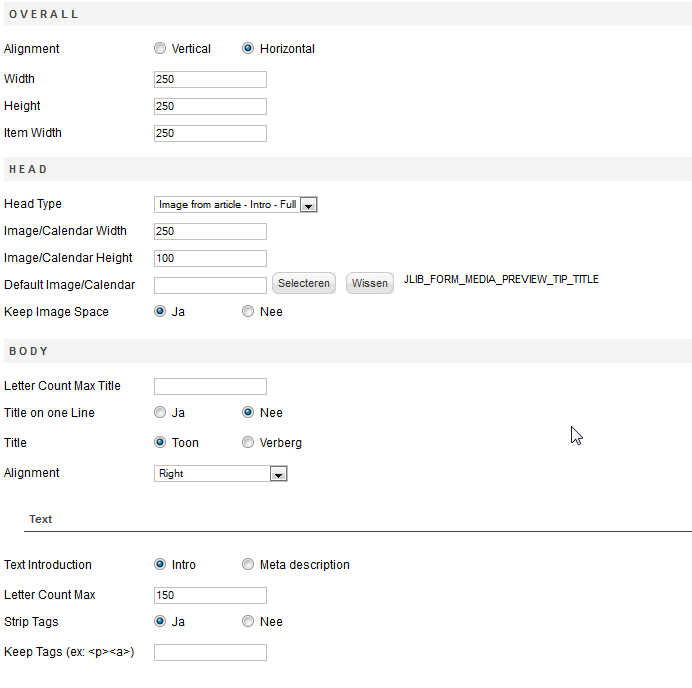Click the Letter Count Max field showing 150
This screenshot has width=692, height=688.
(210, 596)
